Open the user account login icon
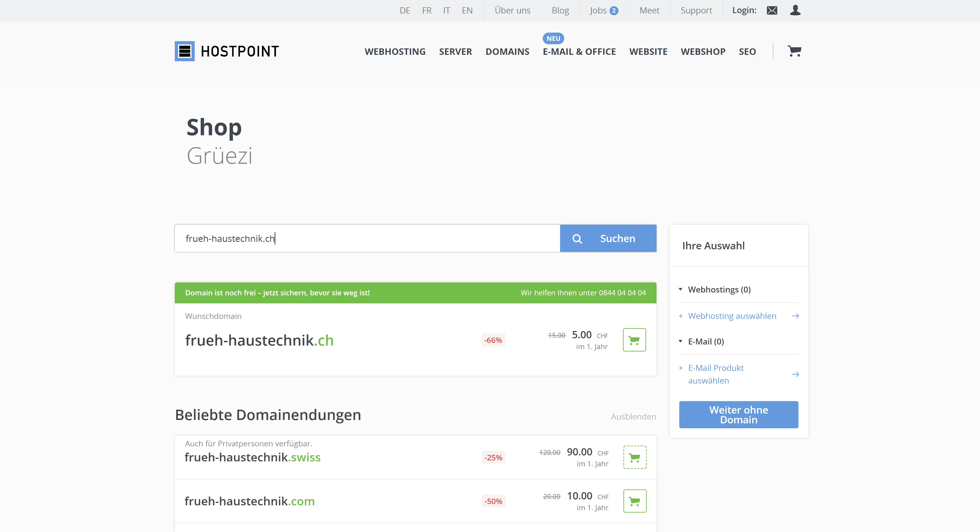This screenshot has width=980, height=532. point(795,10)
